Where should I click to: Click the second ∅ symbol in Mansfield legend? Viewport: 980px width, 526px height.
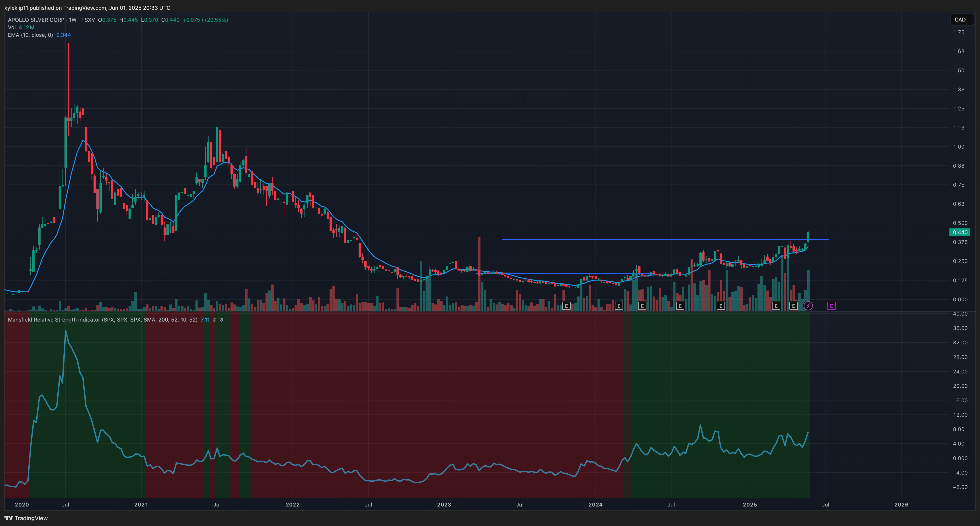tap(221, 320)
